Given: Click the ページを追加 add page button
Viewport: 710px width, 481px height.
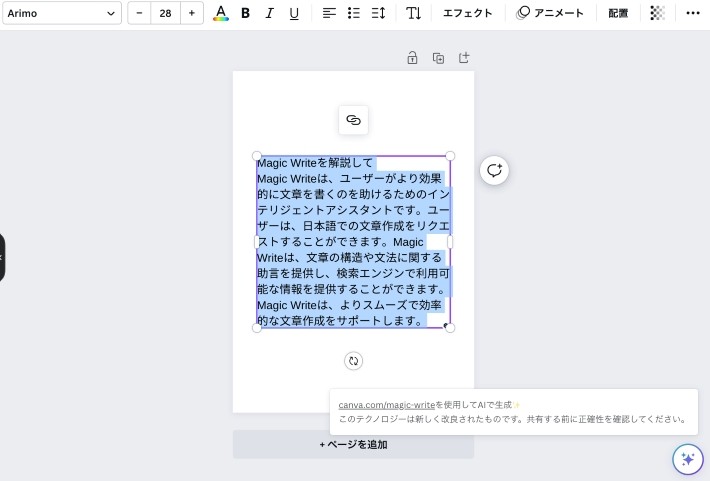Looking at the screenshot, I should [353, 444].
